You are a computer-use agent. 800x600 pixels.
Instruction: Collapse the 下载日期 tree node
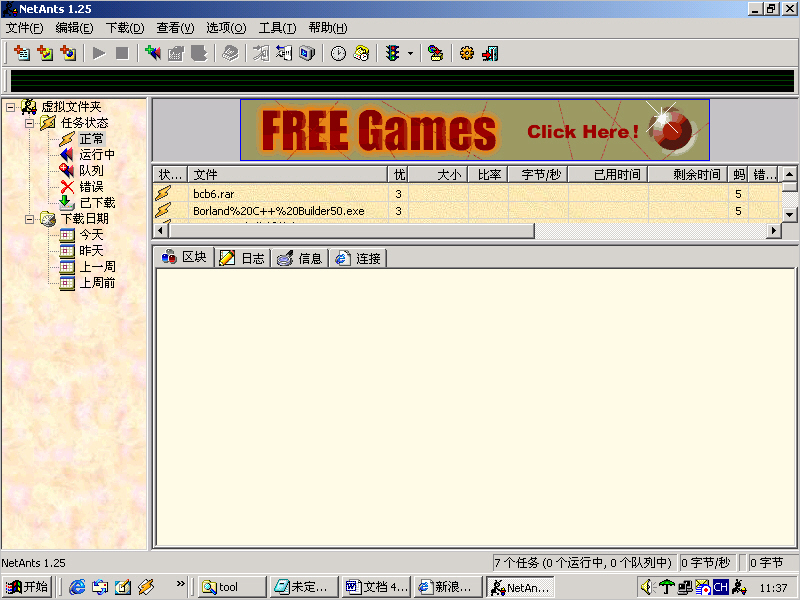[x=30, y=219]
